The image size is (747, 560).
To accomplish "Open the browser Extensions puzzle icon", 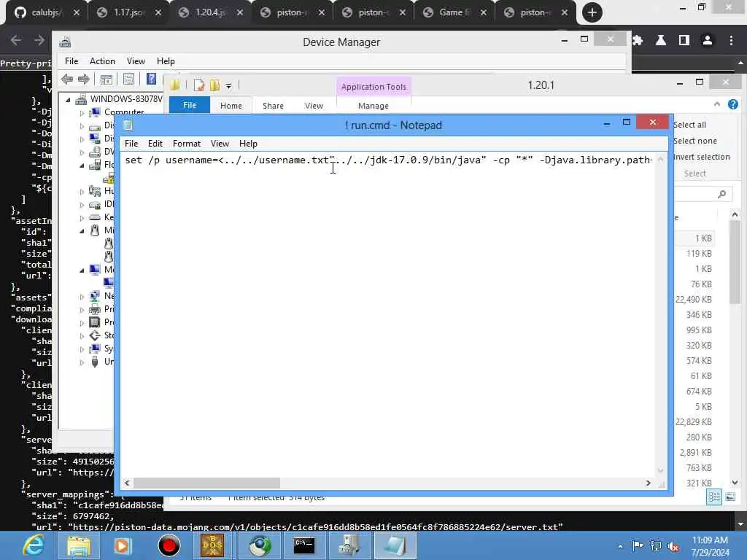I will pyautogui.click(x=638, y=41).
